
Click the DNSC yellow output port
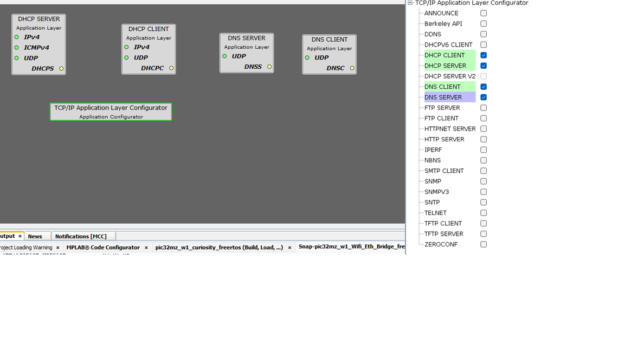coord(352,68)
